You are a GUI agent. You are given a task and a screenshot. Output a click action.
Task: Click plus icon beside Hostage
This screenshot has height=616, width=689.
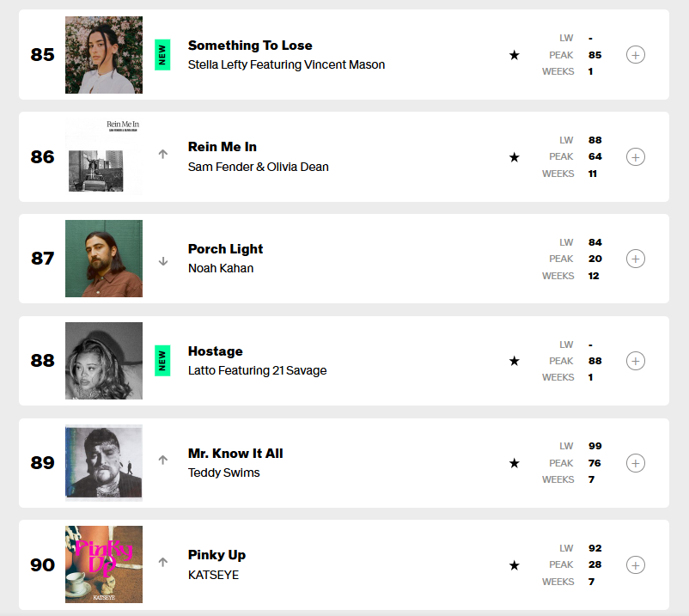(x=636, y=361)
